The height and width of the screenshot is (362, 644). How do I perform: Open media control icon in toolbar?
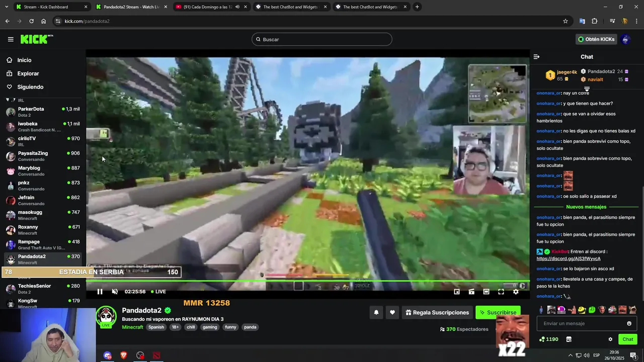[x=612, y=21]
